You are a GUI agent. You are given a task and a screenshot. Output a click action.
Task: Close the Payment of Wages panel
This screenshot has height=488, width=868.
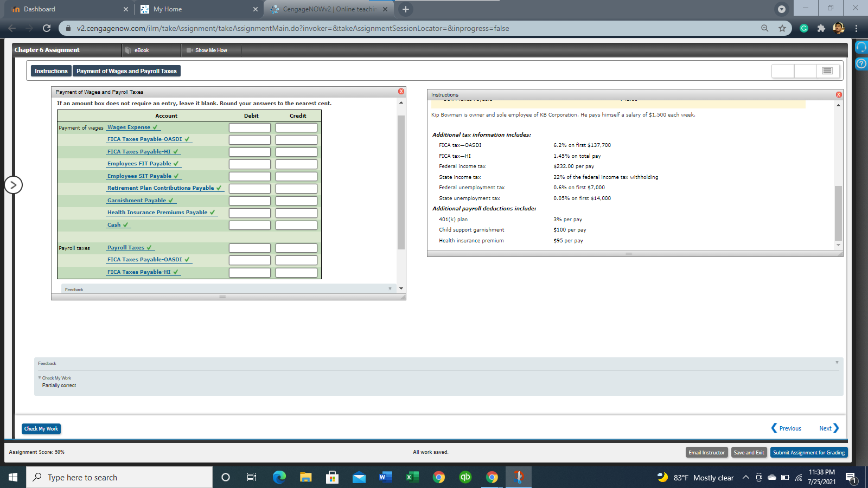[401, 92]
